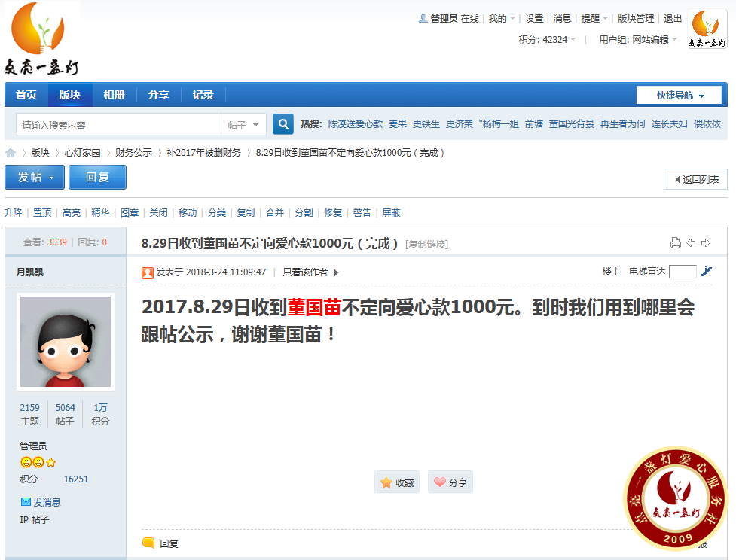Click the blue search magnifier button
Viewport: 736px width, 560px height.
(282, 124)
